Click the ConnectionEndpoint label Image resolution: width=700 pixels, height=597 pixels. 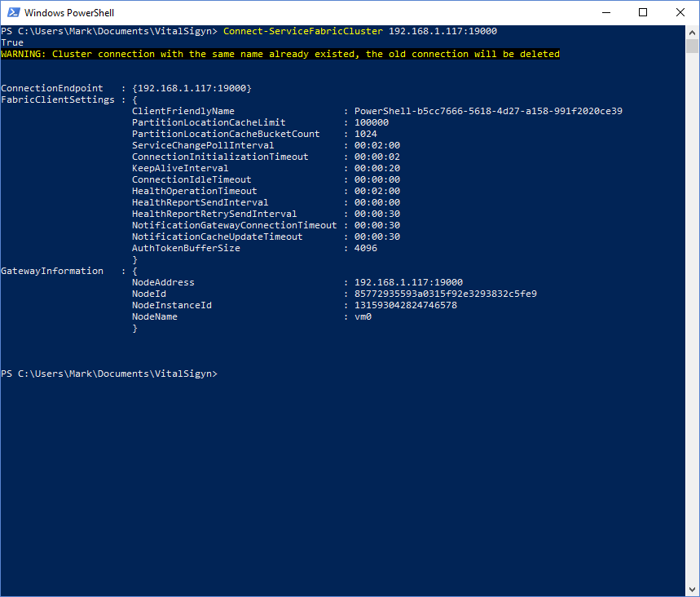52,88
